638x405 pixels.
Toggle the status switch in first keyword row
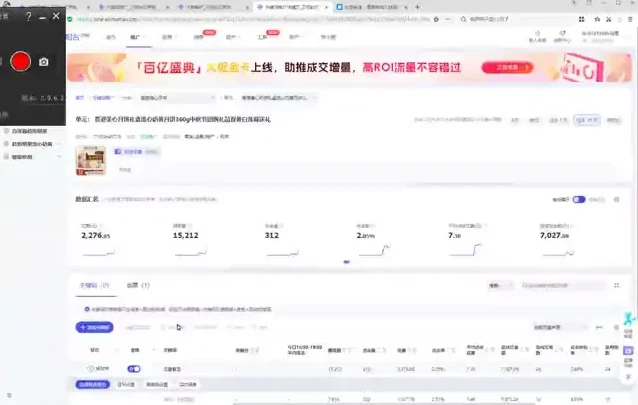(x=135, y=369)
